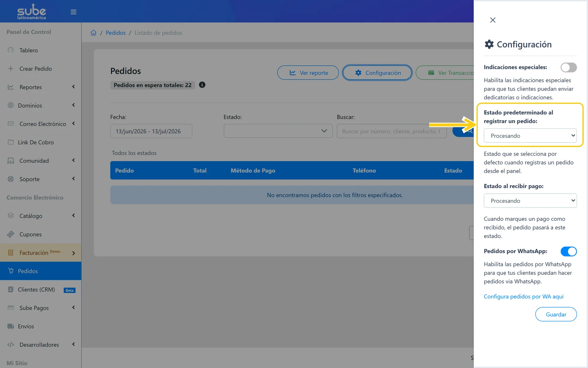Select Pedidos in the sidebar menu
Viewport: 588px width, 368px height.
coord(40,271)
